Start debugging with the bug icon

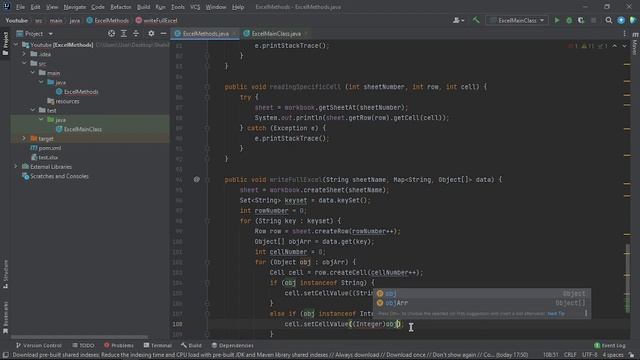click(x=569, y=20)
